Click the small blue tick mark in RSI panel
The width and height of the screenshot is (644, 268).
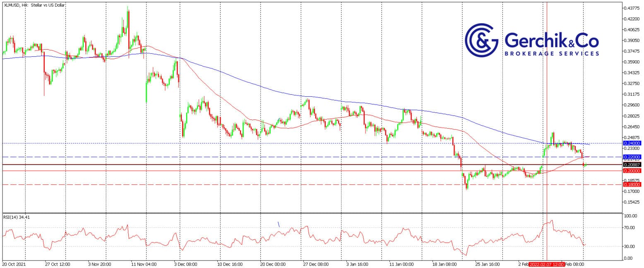click(279, 224)
